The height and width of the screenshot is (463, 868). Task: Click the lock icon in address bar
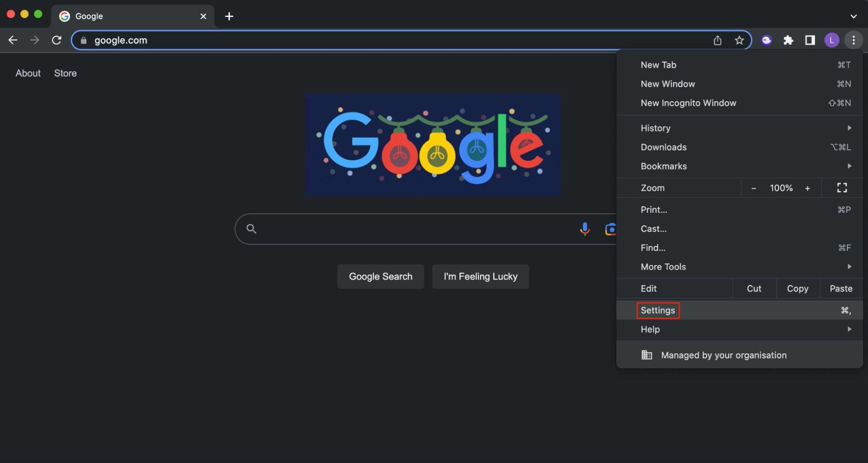[x=84, y=40]
